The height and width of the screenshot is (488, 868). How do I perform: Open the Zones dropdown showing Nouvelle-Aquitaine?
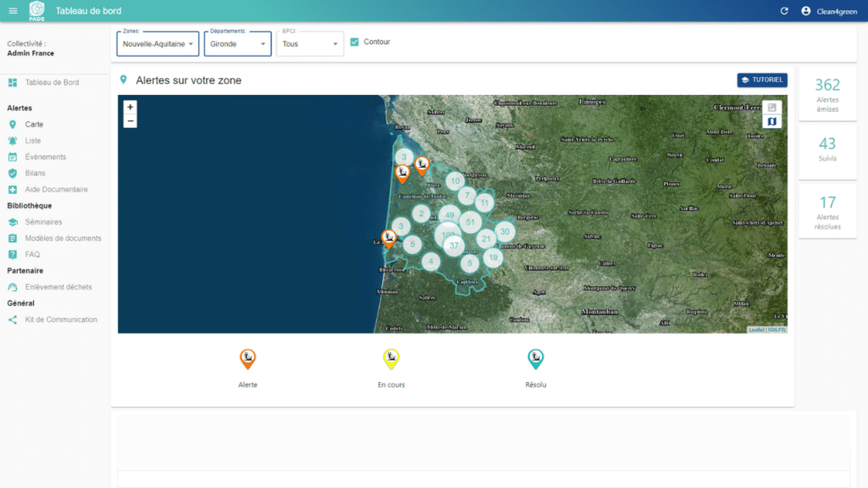point(158,44)
